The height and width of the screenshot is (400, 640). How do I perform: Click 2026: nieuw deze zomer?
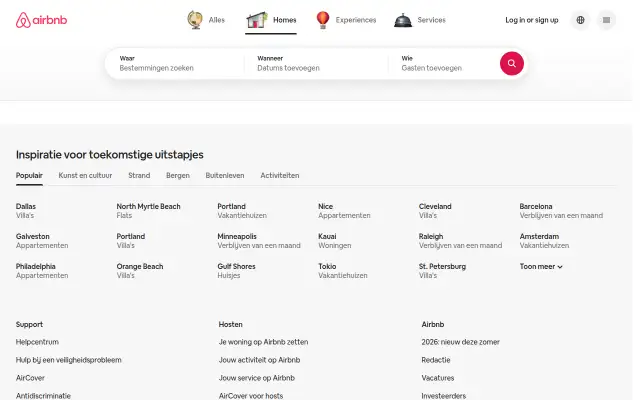coord(460,342)
